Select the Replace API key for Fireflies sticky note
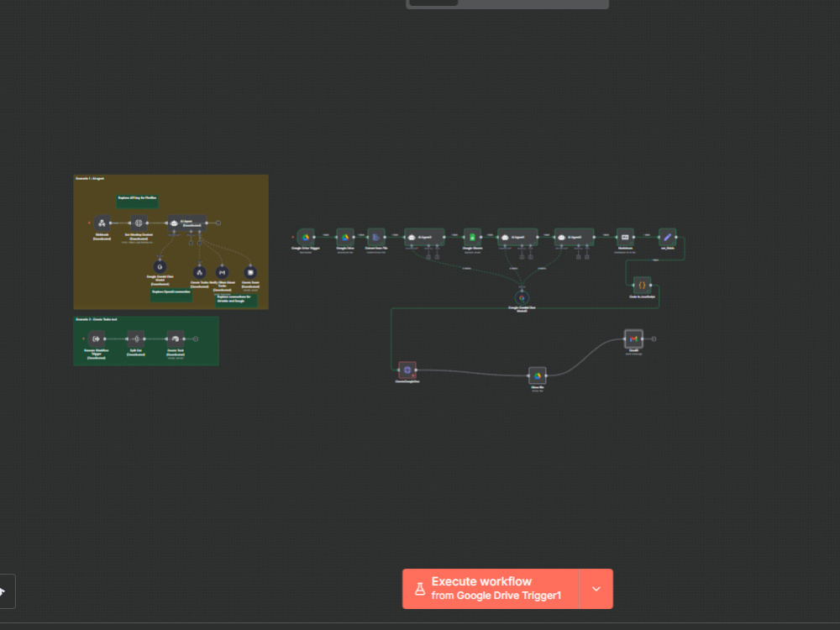 [137, 202]
